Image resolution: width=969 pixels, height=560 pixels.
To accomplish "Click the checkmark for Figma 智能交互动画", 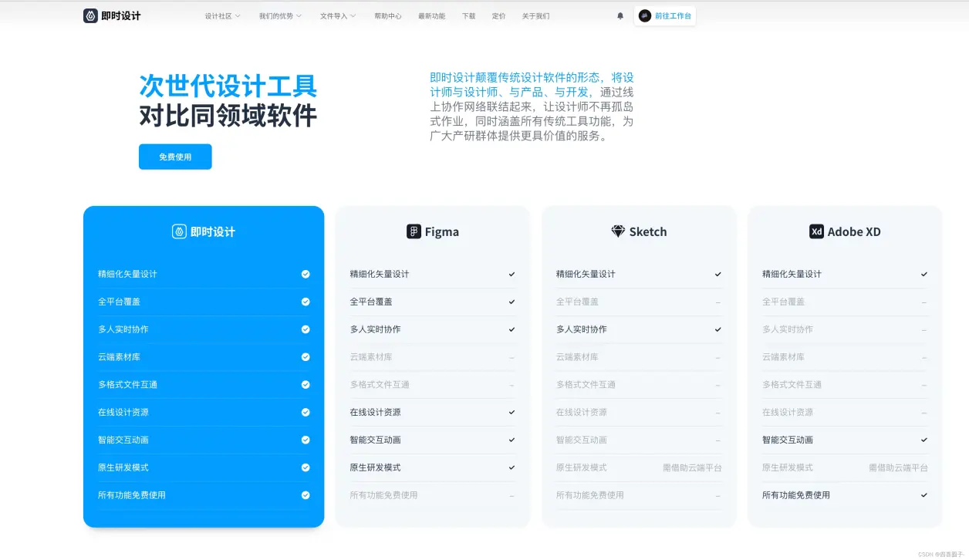I will point(512,440).
